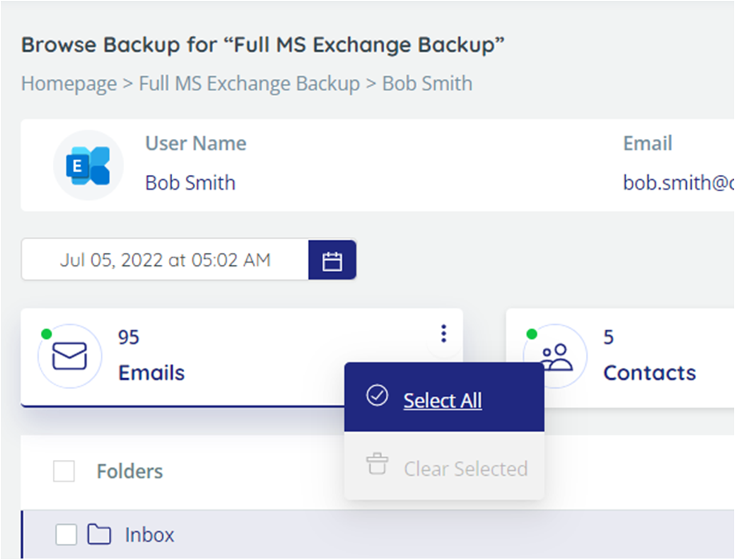This screenshot has width=735, height=560.
Task: Click the Browse Backup page title
Action: click(263, 45)
